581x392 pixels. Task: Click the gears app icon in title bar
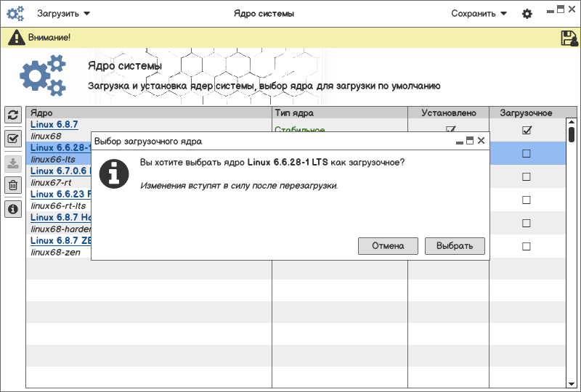point(15,14)
